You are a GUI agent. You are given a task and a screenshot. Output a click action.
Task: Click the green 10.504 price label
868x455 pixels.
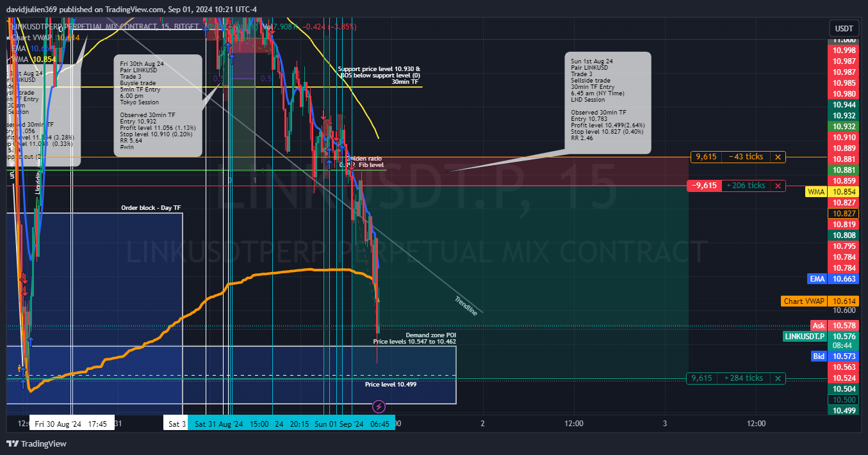843,389
